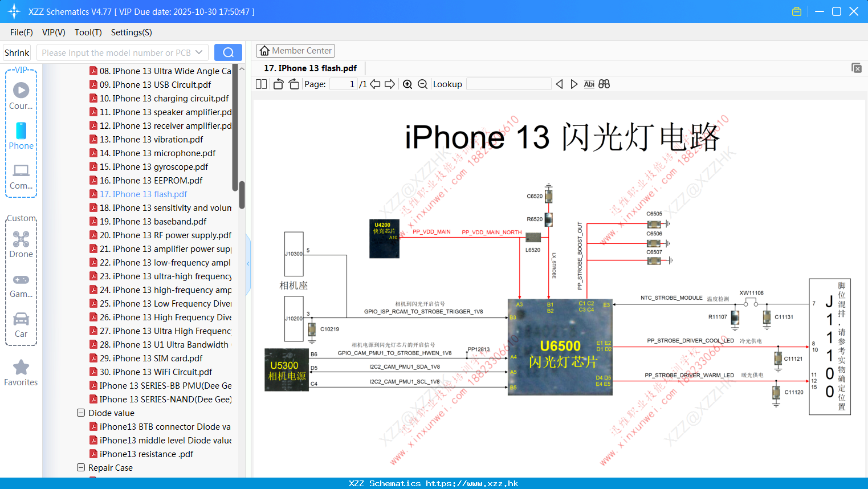This screenshot has height=489, width=868.
Task: Open the Tool(T) menu
Action: 88,32
